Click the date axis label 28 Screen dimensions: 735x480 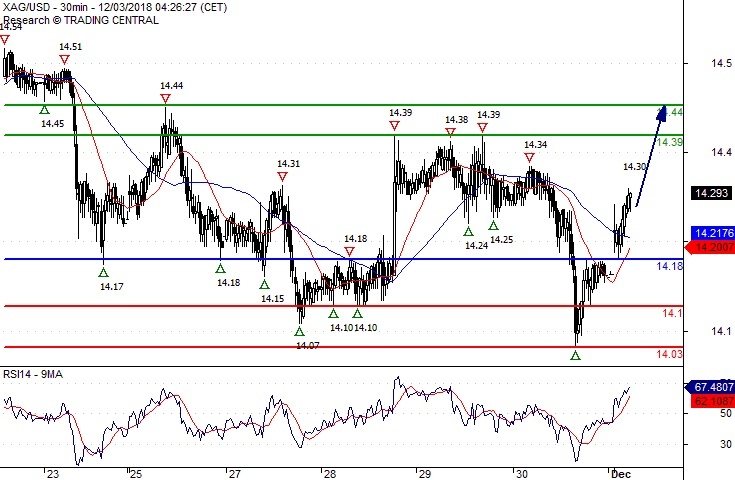[330, 474]
